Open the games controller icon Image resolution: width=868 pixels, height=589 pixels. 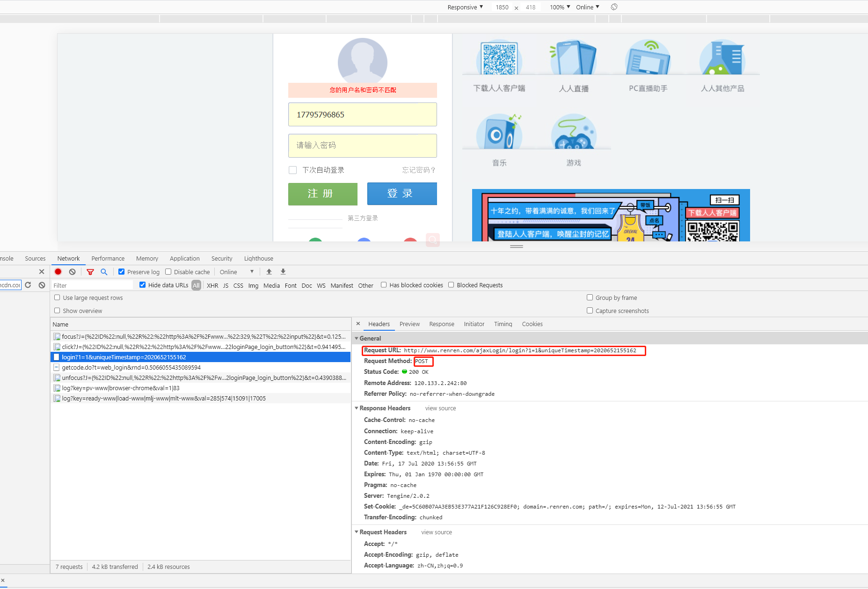pos(573,132)
